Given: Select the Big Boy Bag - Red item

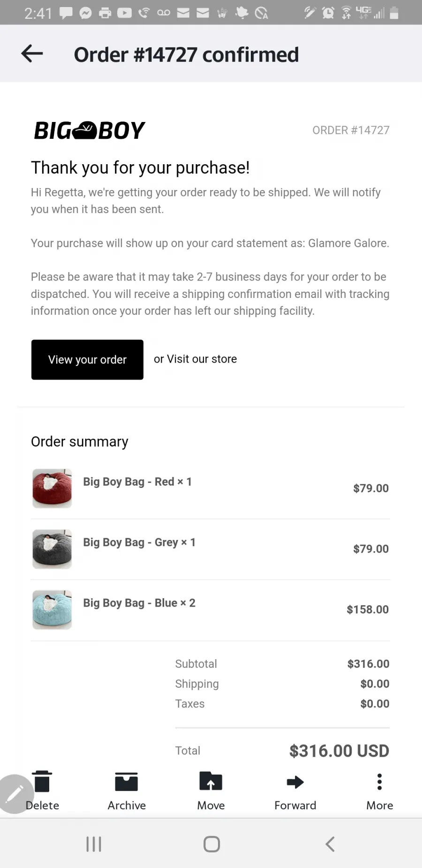Looking at the screenshot, I should tap(137, 482).
